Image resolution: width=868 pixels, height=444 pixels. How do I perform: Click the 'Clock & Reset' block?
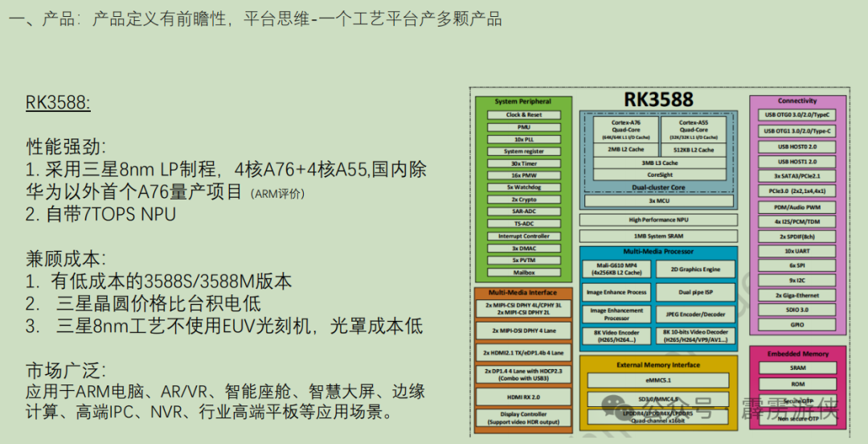click(x=524, y=115)
